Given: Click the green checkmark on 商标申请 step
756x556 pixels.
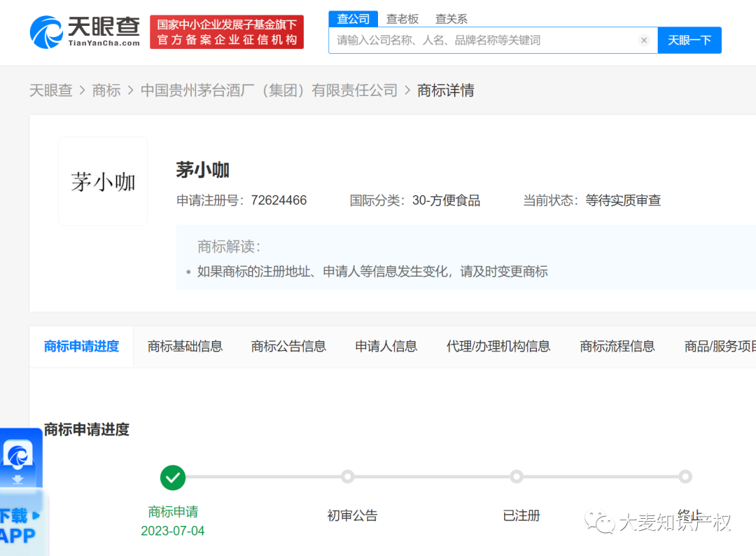Looking at the screenshot, I should click(173, 478).
